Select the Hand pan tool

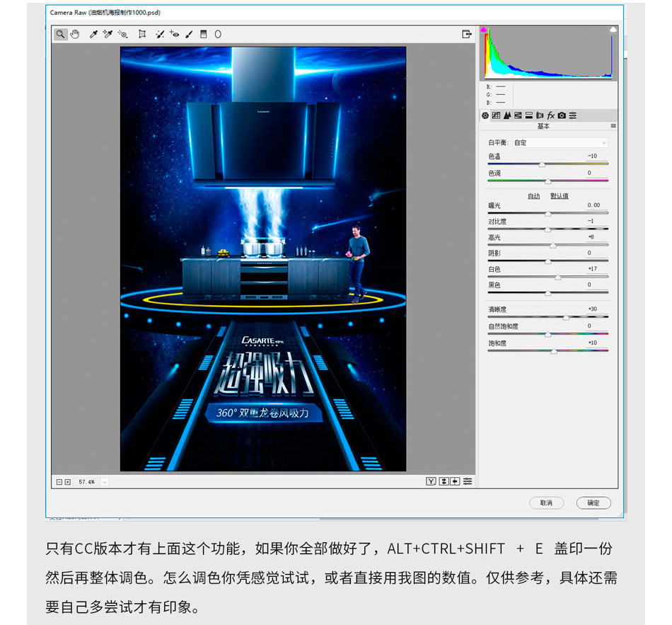[x=75, y=34]
